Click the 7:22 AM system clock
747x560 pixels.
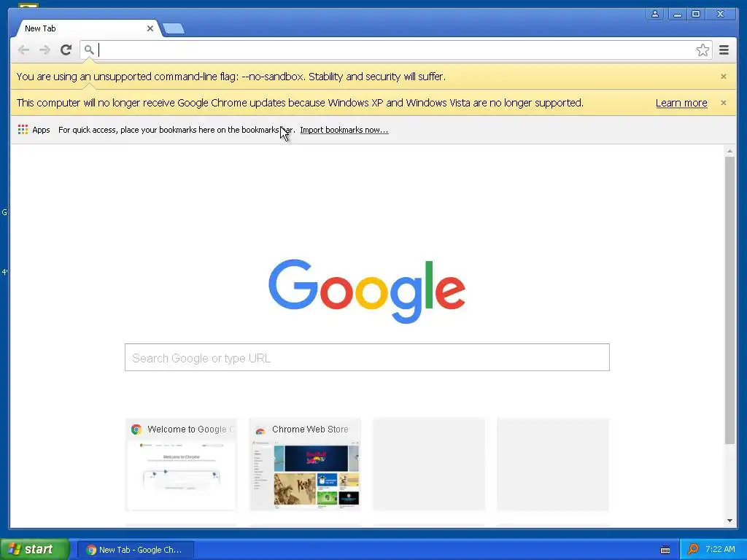tap(720, 550)
